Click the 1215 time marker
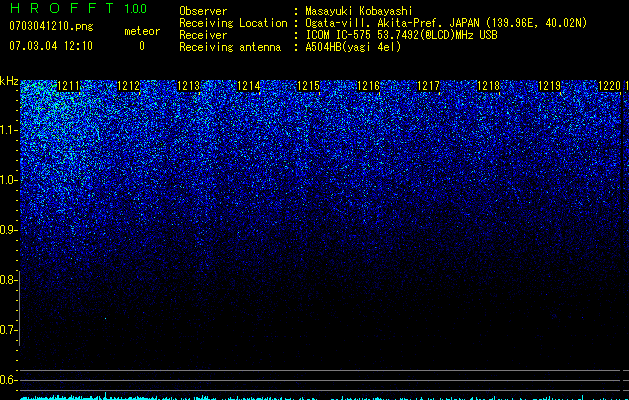This screenshot has height=400, width=629. [308, 86]
